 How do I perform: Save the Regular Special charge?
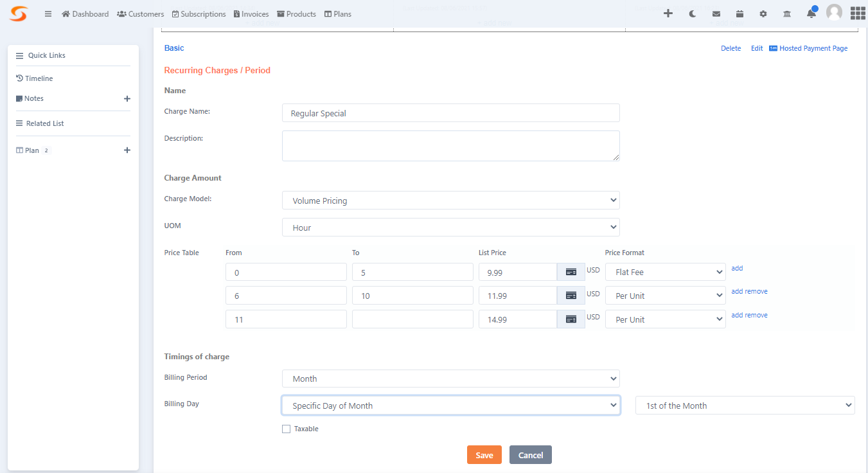point(484,454)
